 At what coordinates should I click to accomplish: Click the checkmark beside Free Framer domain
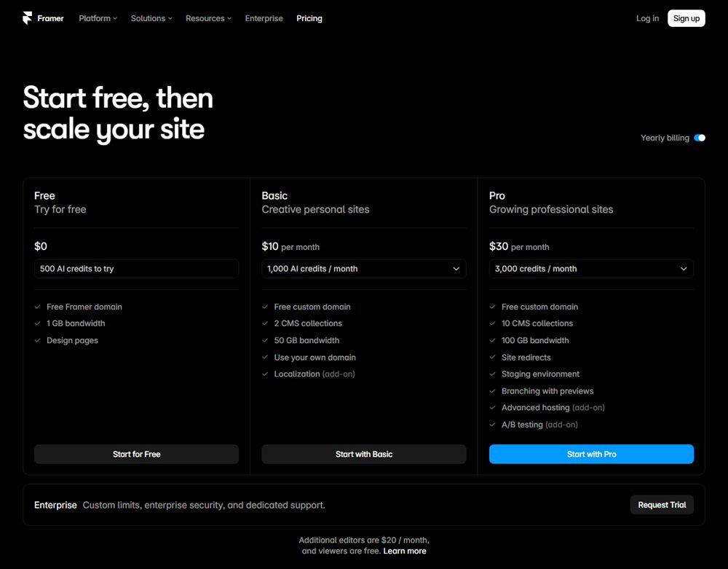pyautogui.click(x=38, y=307)
